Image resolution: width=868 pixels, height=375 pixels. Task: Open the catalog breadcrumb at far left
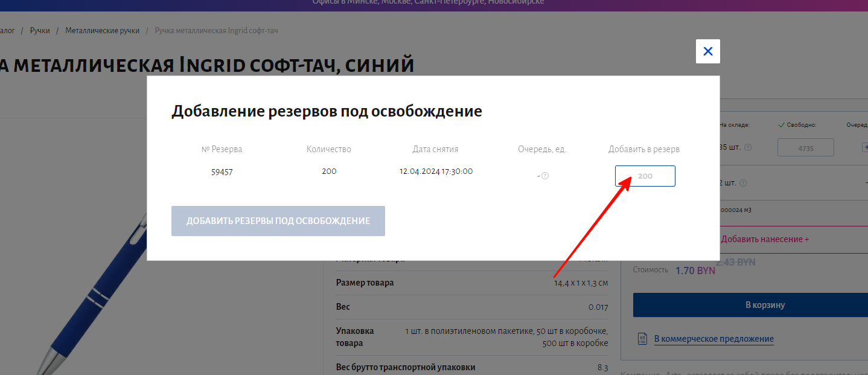[x=7, y=30]
